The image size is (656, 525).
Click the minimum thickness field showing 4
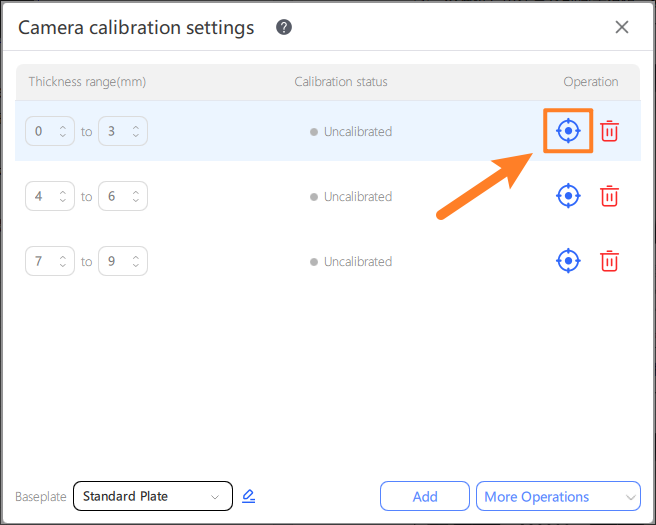coord(42,196)
